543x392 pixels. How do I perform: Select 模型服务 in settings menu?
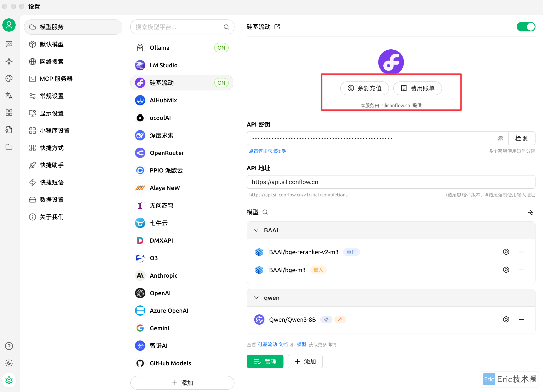point(73,27)
